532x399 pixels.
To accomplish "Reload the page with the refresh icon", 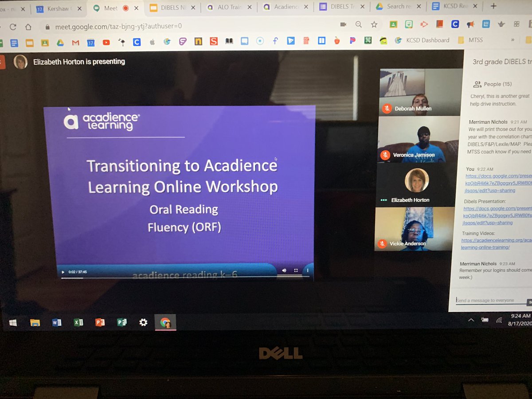I will tap(13, 27).
